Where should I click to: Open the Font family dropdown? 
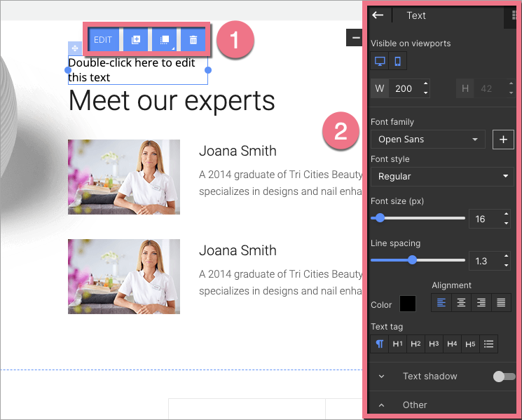427,139
